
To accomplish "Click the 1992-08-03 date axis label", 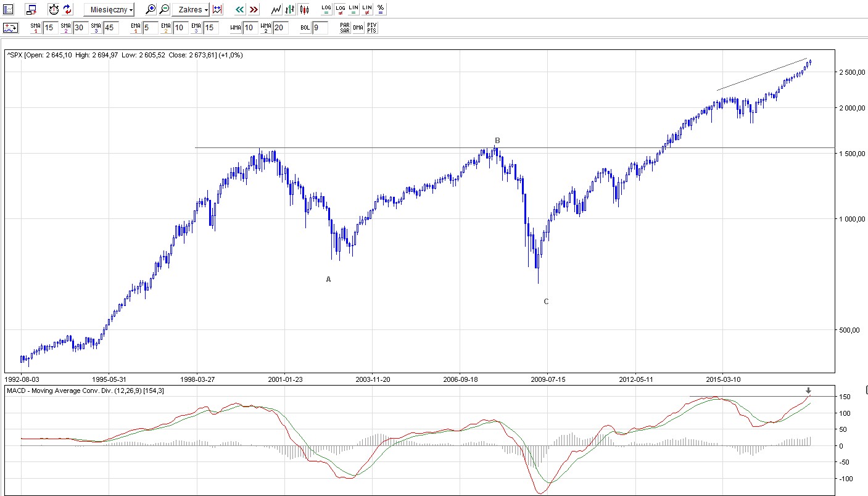I will [22, 379].
